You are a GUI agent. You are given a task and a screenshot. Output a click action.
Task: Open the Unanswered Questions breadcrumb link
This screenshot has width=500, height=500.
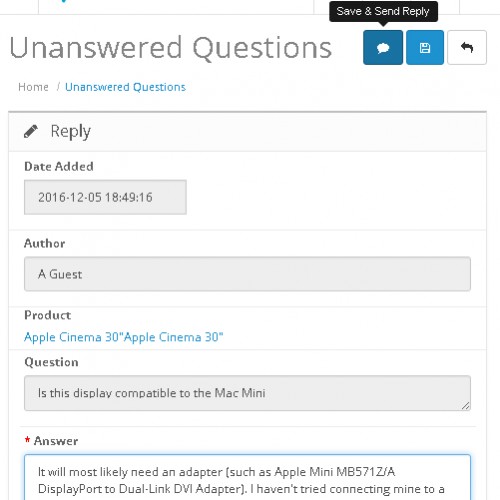tap(125, 87)
